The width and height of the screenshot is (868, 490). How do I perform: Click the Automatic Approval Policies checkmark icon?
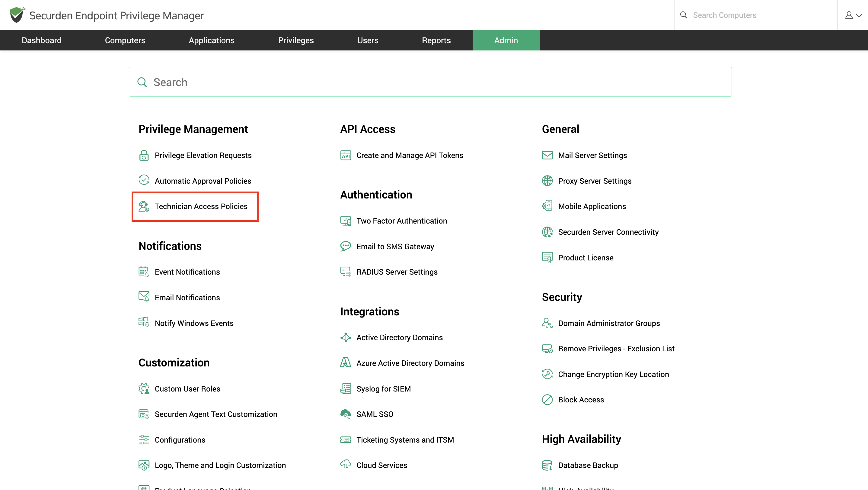(144, 180)
